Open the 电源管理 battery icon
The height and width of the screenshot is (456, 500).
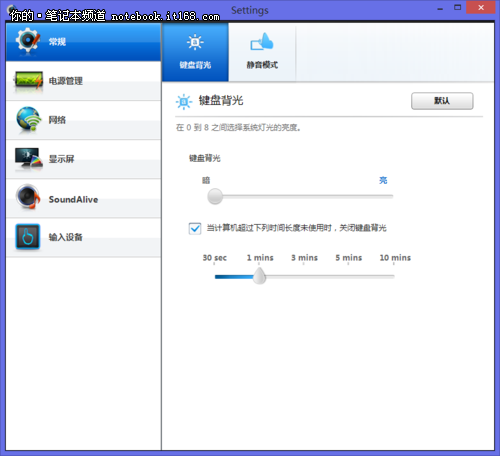[28, 81]
